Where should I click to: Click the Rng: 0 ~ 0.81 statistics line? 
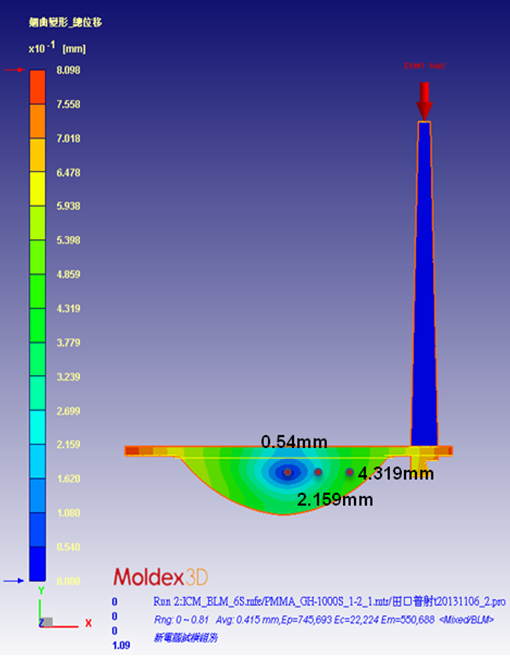(x=324, y=620)
